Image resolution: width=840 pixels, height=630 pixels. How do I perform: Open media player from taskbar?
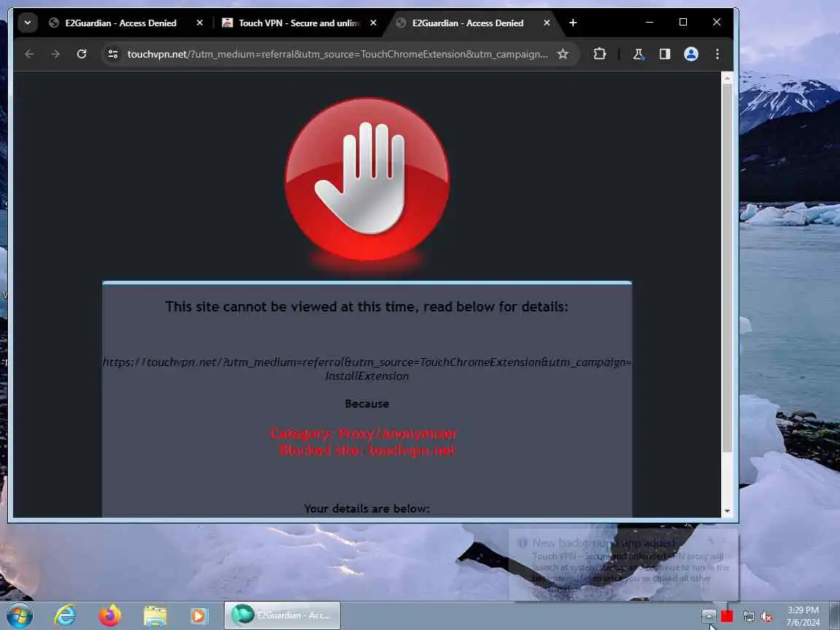coord(199,616)
